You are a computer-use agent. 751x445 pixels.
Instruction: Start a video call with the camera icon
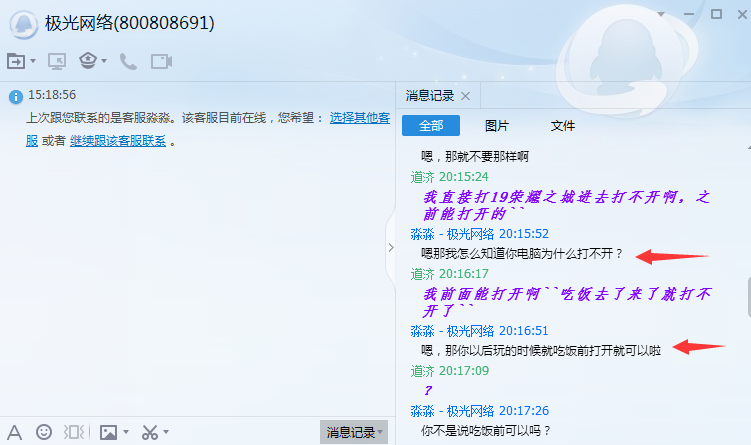click(161, 61)
